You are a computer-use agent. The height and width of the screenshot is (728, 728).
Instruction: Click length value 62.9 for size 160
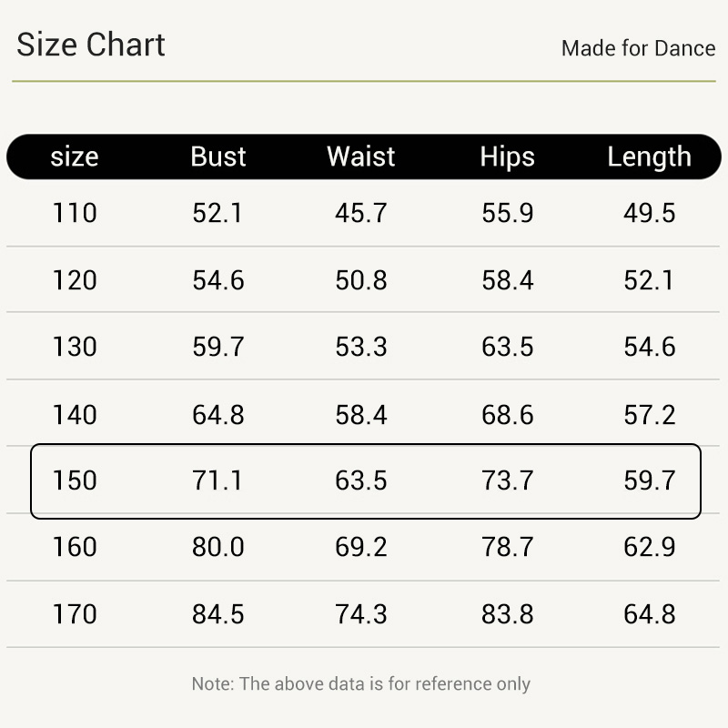(649, 547)
